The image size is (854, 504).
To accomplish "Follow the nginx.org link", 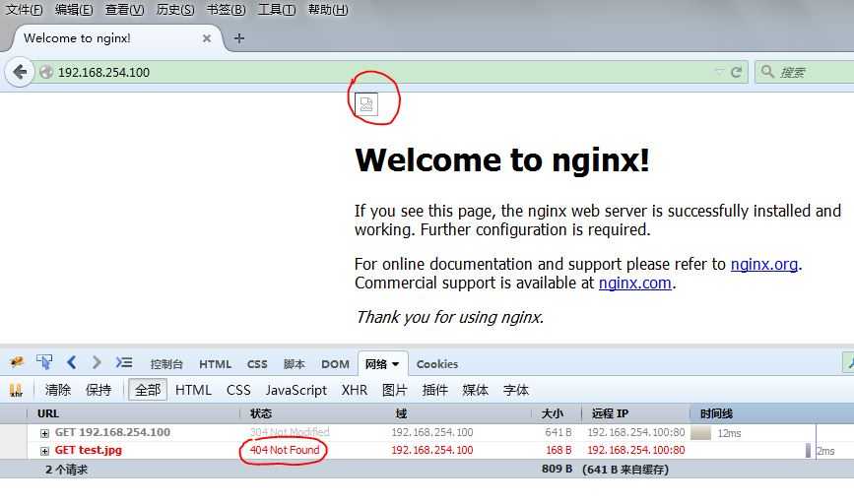I will point(764,264).
